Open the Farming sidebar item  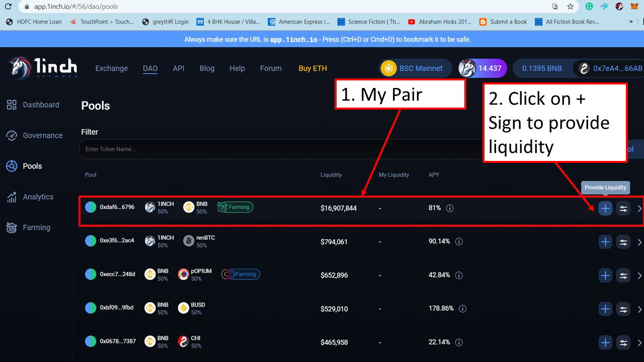coord(28,227)
